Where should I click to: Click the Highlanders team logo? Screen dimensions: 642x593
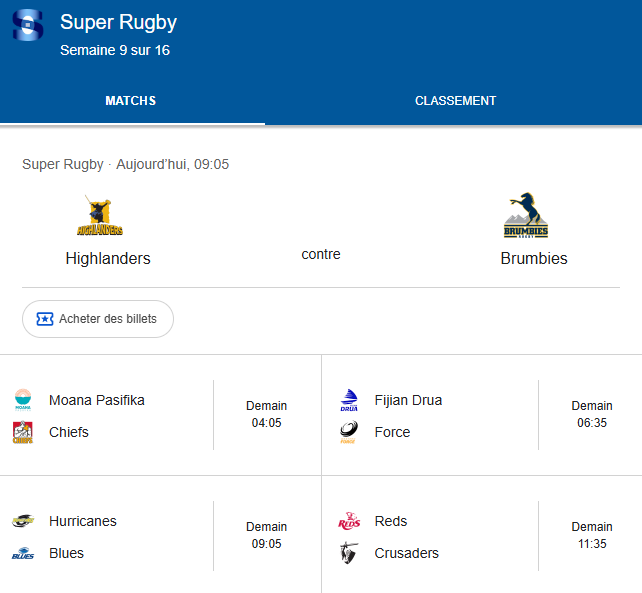click(100, 215)
